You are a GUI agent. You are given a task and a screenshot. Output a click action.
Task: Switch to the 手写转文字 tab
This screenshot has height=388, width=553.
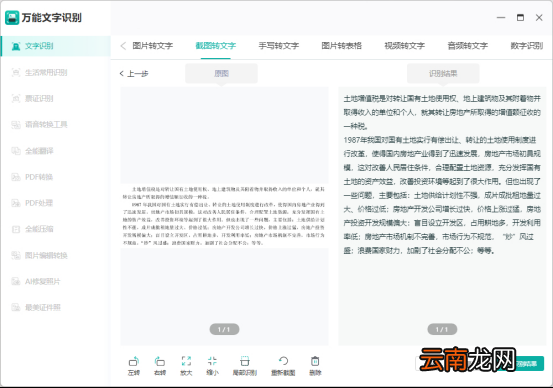click(x=279, y=46)
